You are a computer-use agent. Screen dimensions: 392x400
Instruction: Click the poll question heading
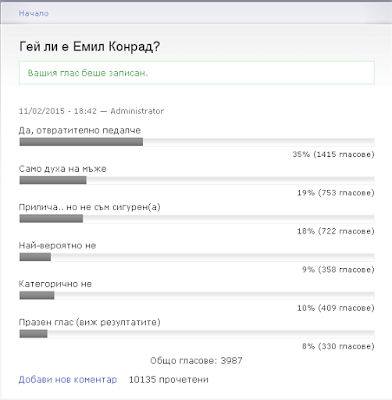(x=90, y=46)
